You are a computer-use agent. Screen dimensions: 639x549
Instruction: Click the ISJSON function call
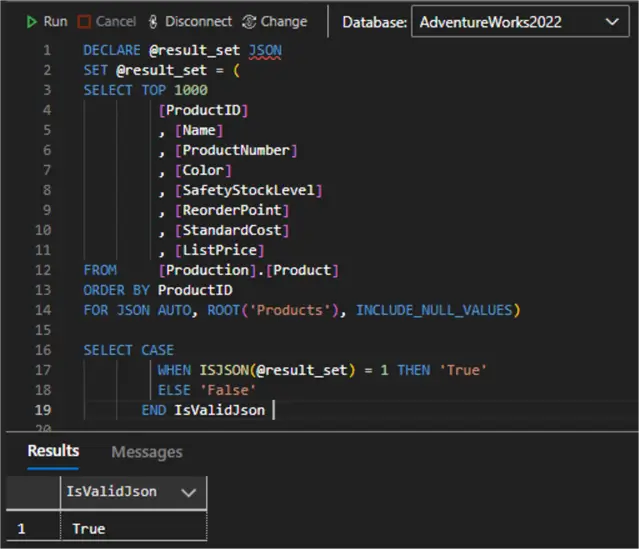click(x=277, y=370)
